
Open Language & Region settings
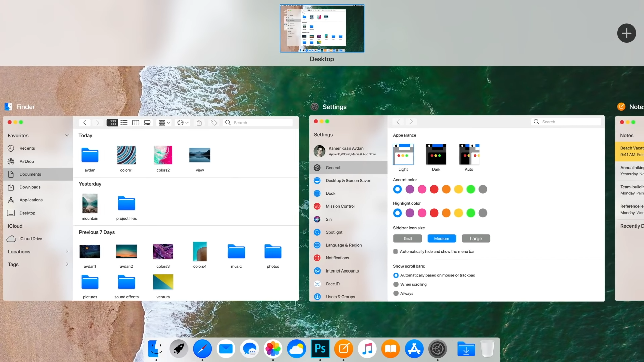pyautogui.click(x=348, y=245)
